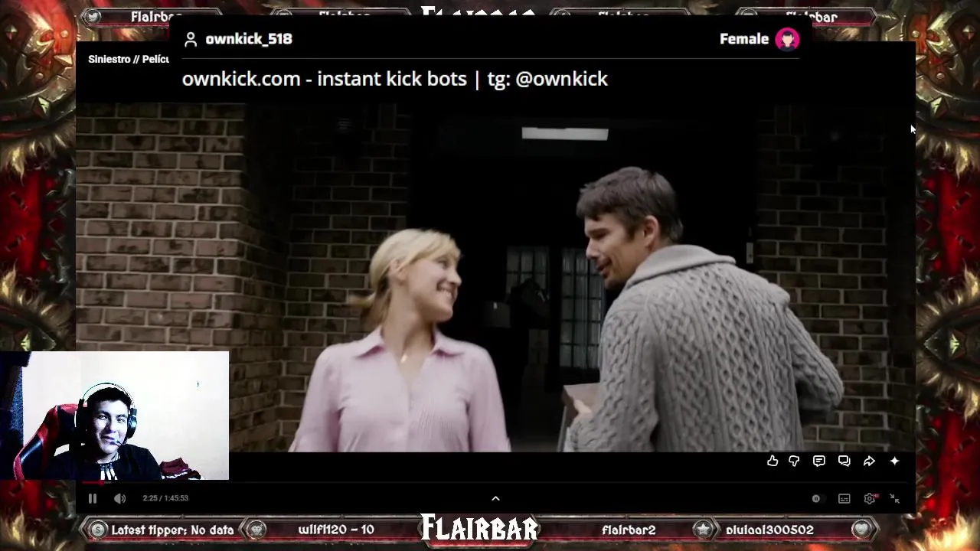
Task: Click the Twitter bird icon in top bar
Action: [x=93, y=17]
